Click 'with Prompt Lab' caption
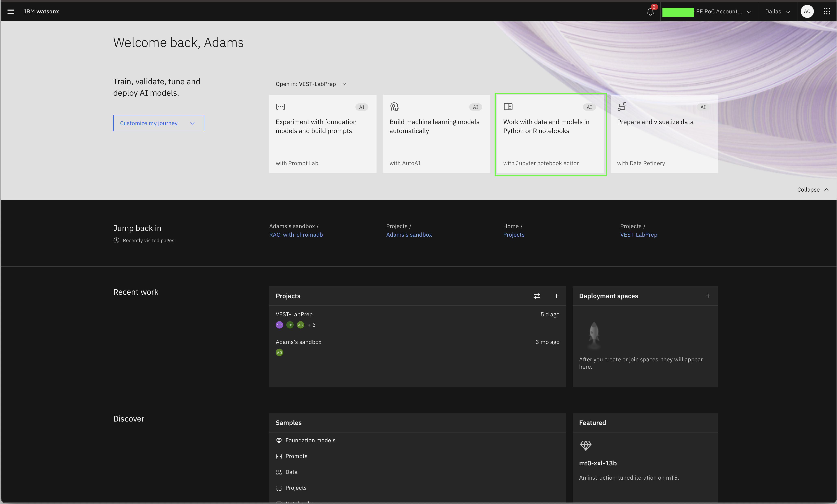 click(296, 163)
